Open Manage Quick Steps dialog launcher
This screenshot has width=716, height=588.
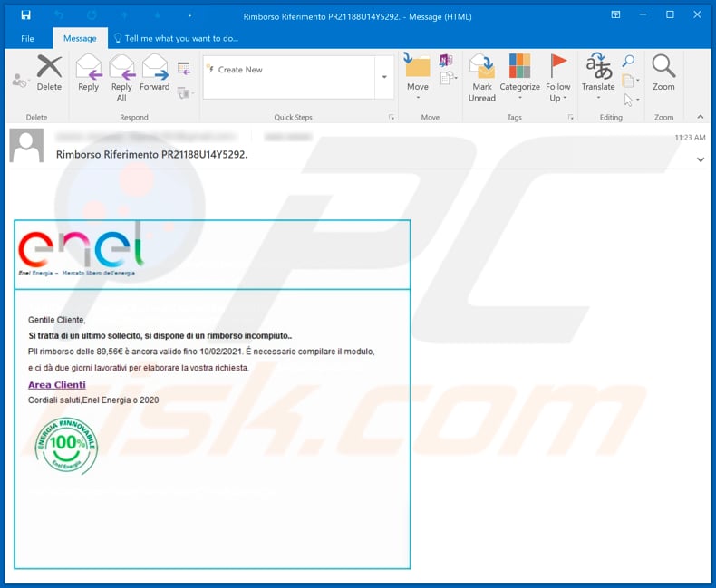[392, 117]
